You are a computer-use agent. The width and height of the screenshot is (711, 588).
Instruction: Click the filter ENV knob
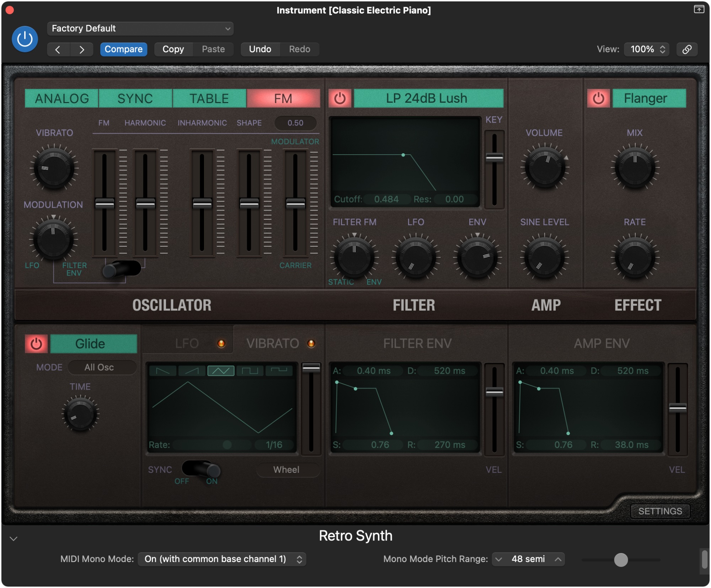coord(477,257)
